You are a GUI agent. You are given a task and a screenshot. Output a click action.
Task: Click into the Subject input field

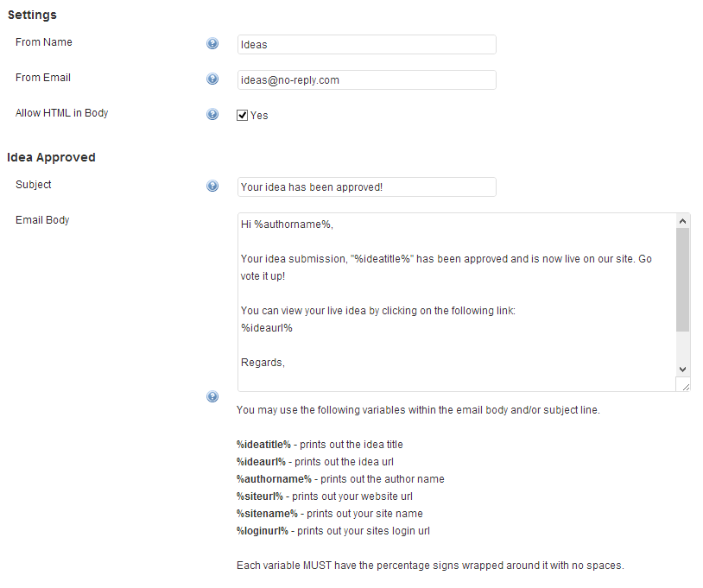pyautogui.click(x=367, y=187)
